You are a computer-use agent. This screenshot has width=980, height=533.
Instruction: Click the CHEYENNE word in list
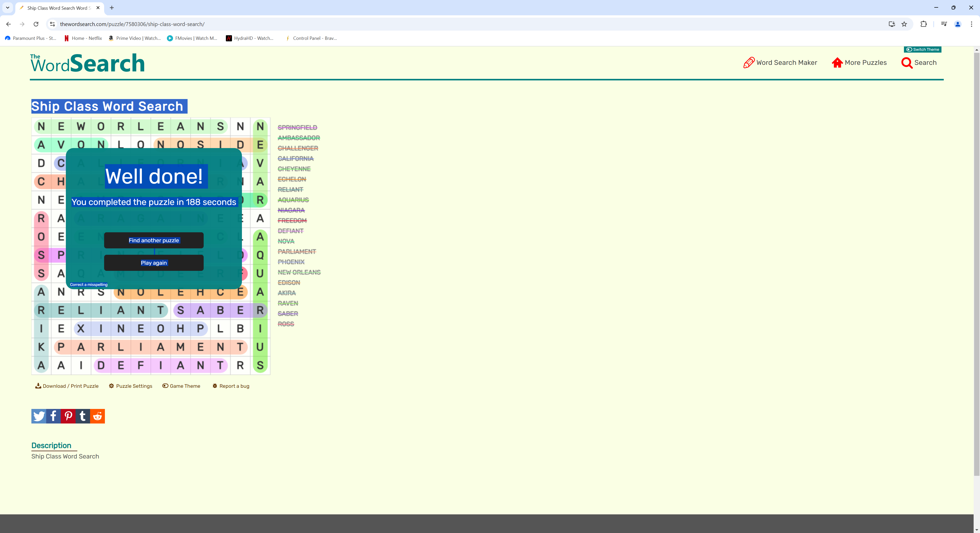coord(294,168)
